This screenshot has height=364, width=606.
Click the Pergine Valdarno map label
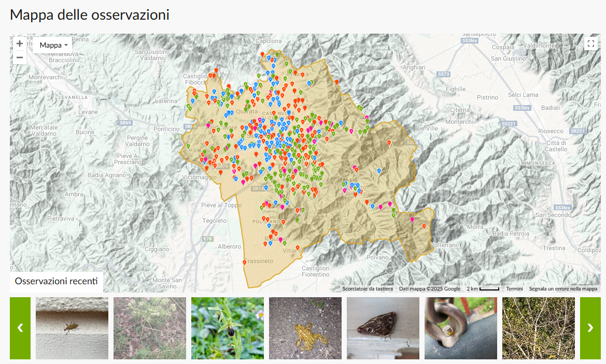click(x=137, y=141)
